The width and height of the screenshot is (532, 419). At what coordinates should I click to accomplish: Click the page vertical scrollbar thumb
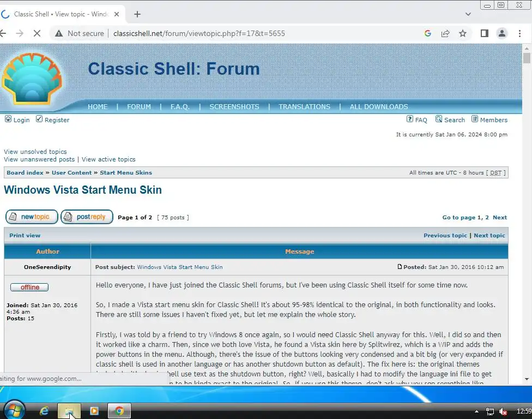click(527, 58)
